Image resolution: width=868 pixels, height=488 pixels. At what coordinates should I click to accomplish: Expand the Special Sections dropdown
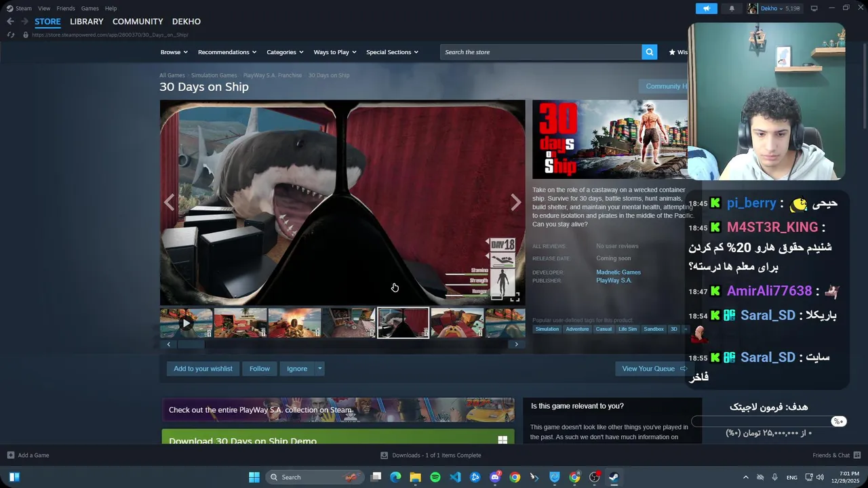click(x=392, y=52)
